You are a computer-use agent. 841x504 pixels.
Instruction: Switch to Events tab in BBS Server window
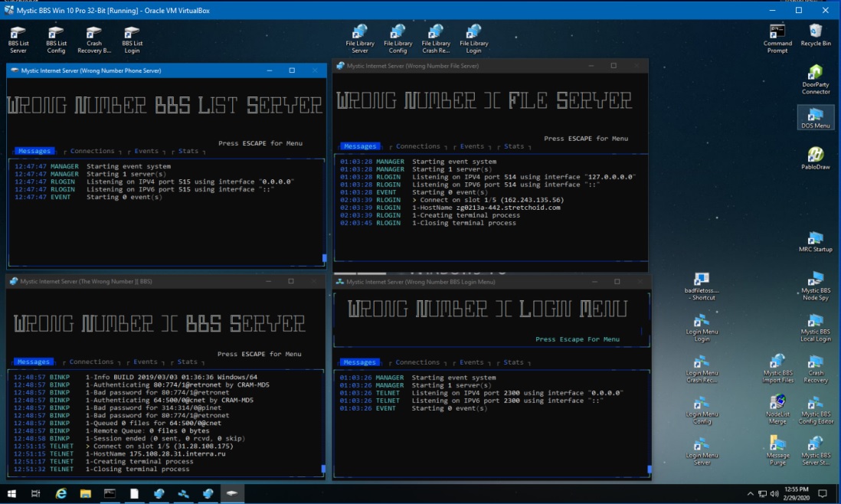146,362
